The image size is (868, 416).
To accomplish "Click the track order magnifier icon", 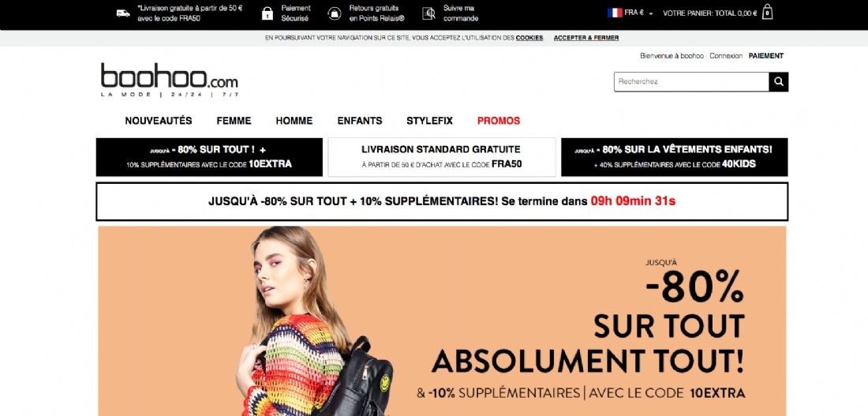I will [429, 13].
